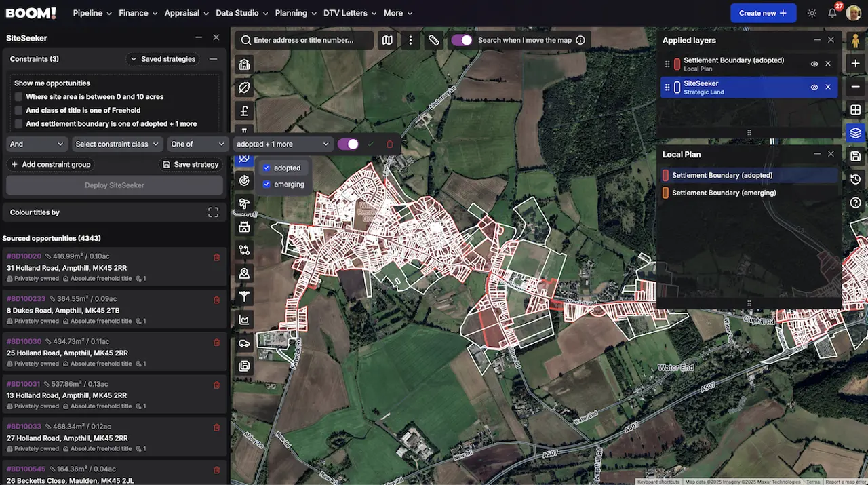Screen dimensions: 868x485
Task: Open the Finance menu
Action: click(x=138, y=13)
